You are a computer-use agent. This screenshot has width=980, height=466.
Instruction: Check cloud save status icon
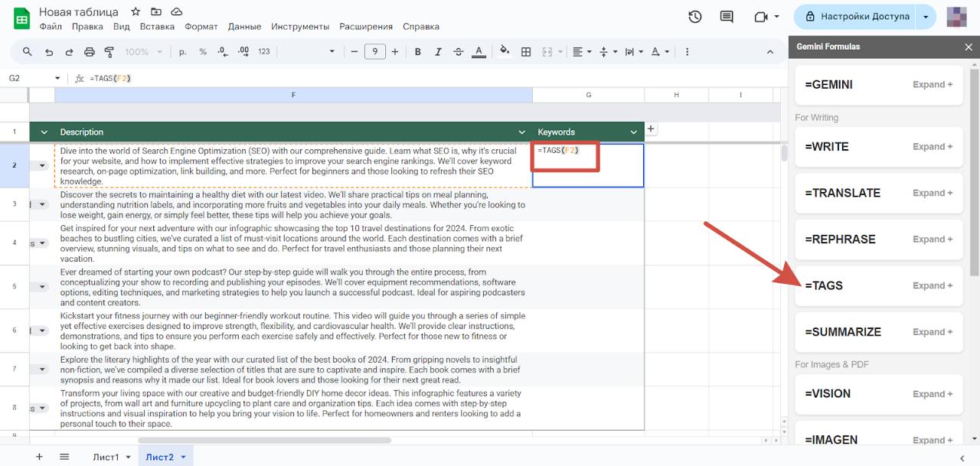tap(177, 12)
